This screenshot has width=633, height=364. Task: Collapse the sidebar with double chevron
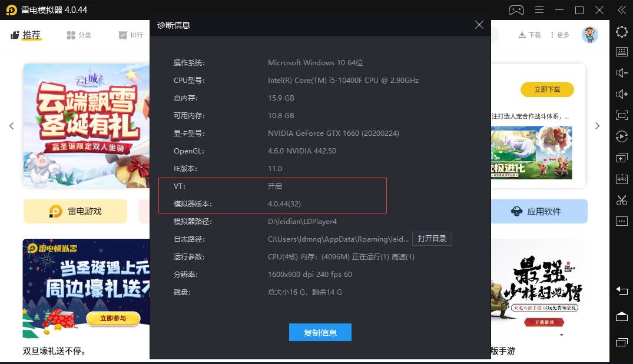click(622, 10)
